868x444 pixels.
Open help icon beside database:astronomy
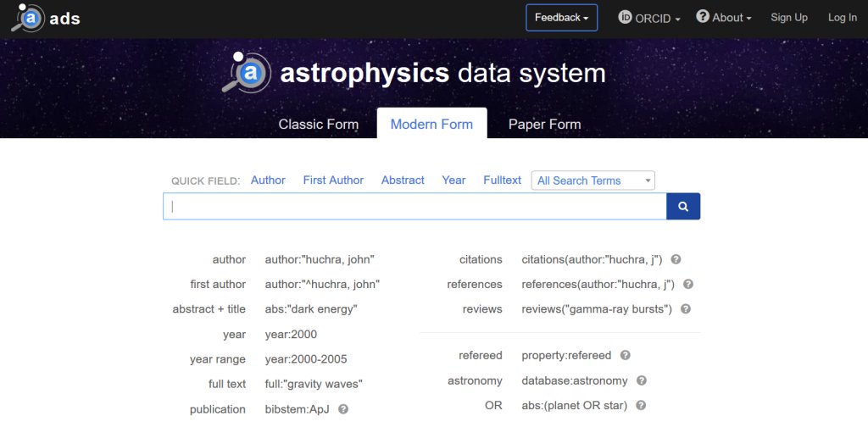click(x=642, y=380)
